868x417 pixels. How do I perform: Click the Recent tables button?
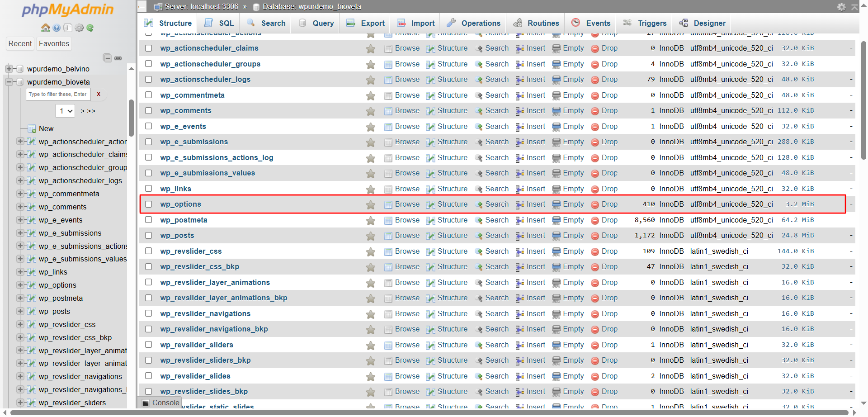tap(20, 43)
